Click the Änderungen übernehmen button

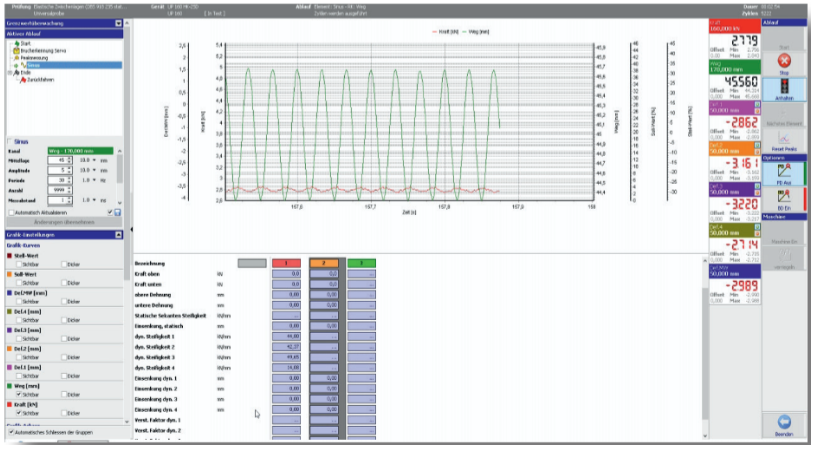[x=63, y=222]
